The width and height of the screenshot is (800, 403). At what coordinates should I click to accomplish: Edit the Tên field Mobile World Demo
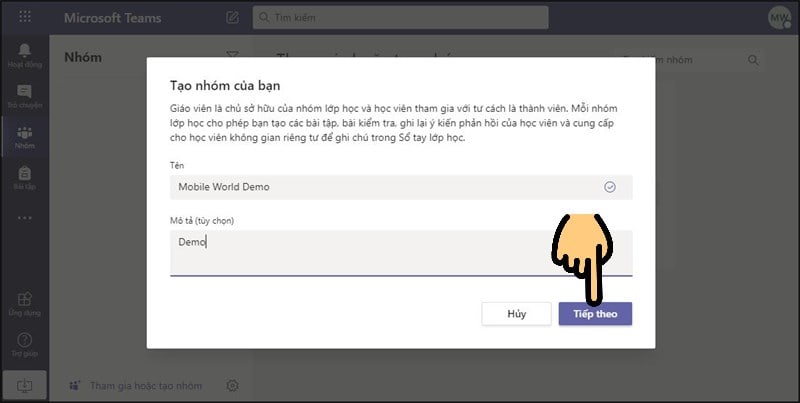tap(401, 187)
